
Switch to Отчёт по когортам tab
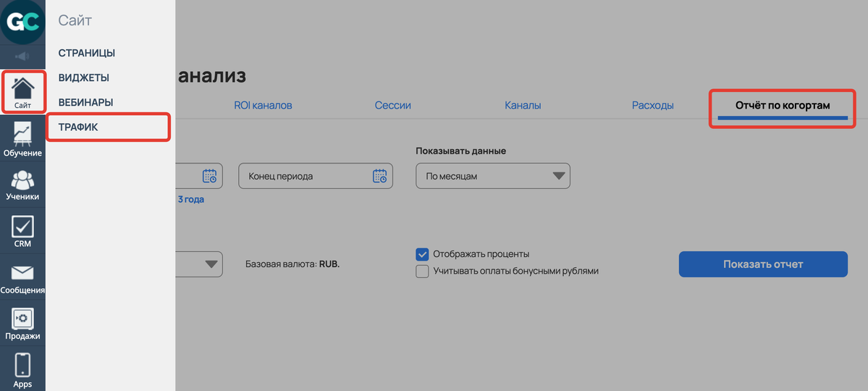(783, 105)
